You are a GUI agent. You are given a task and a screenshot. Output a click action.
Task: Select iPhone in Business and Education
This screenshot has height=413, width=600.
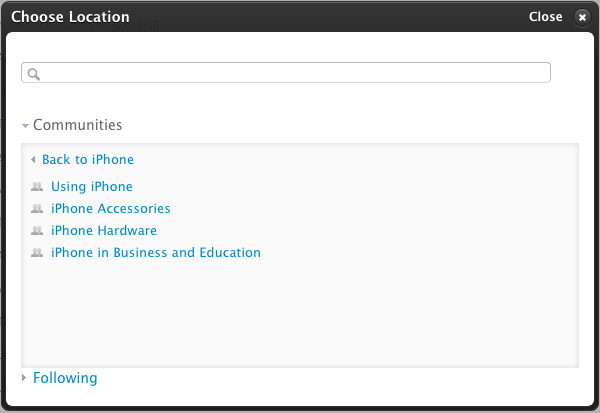pyautogui.click(x=155, y=253)
